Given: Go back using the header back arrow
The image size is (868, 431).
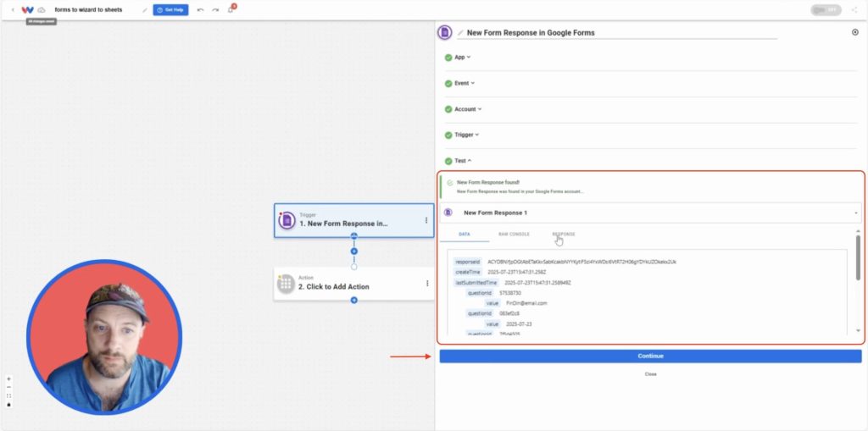Looking at the screenshot, I should coord(13,10).
